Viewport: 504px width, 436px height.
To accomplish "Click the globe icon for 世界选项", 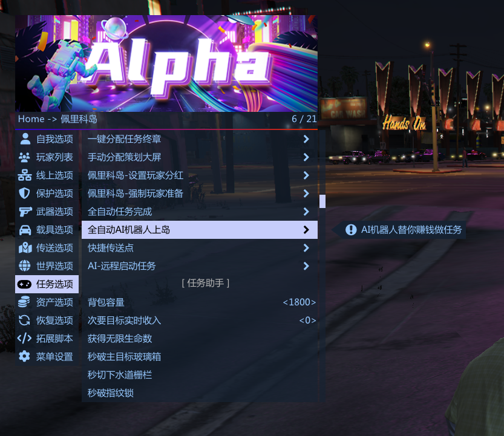I will tap(25, 266).
